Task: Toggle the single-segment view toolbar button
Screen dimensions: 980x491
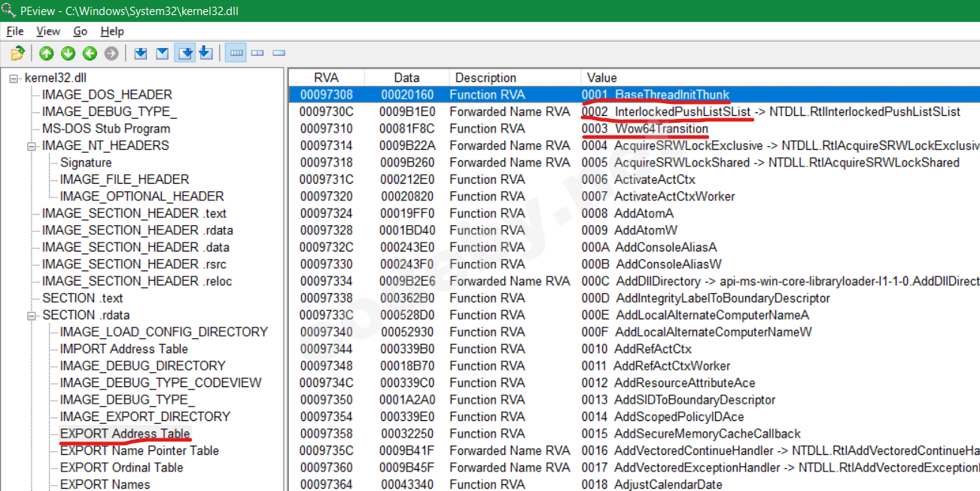Action: (279, 53)
